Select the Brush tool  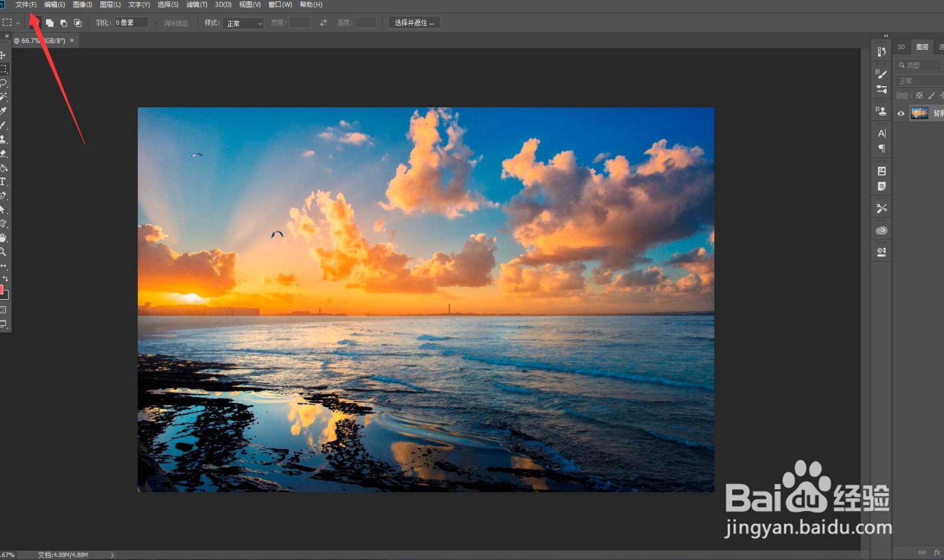point(4,125)
